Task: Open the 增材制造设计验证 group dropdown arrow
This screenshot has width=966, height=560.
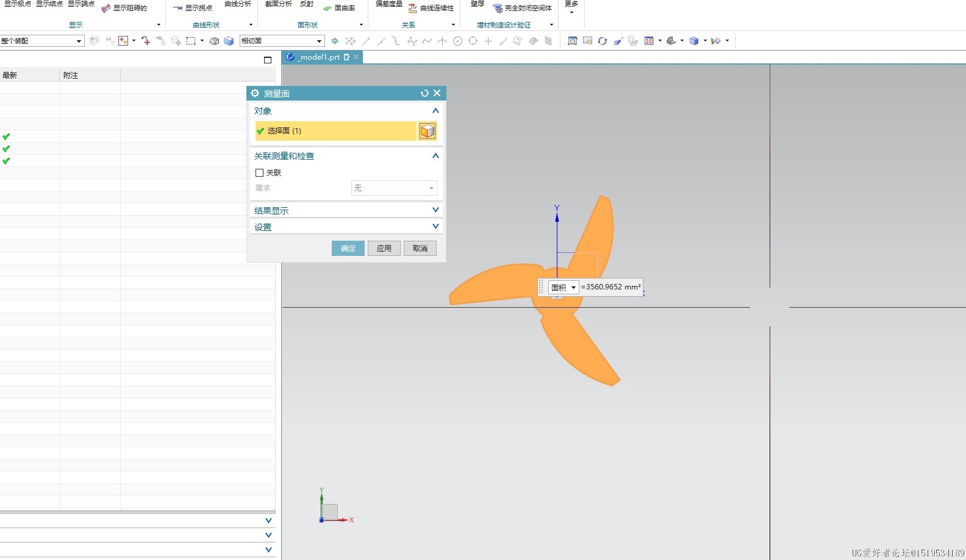Action: pos(551,25)
